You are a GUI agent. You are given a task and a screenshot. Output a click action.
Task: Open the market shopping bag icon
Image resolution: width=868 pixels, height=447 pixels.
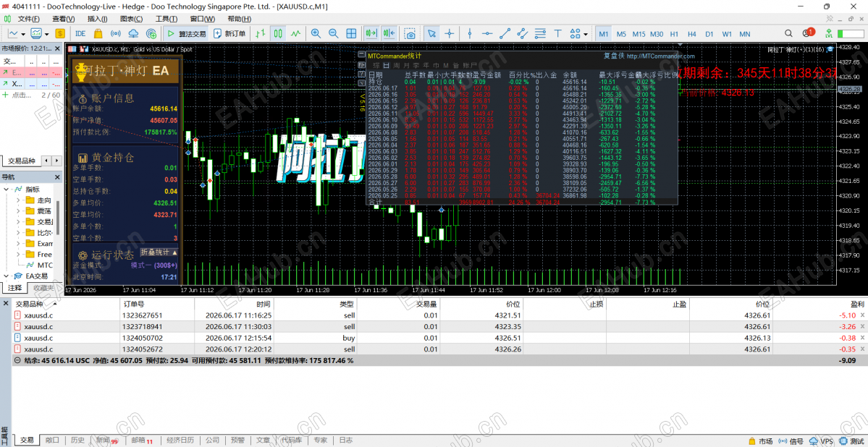(x=98, y=34)
